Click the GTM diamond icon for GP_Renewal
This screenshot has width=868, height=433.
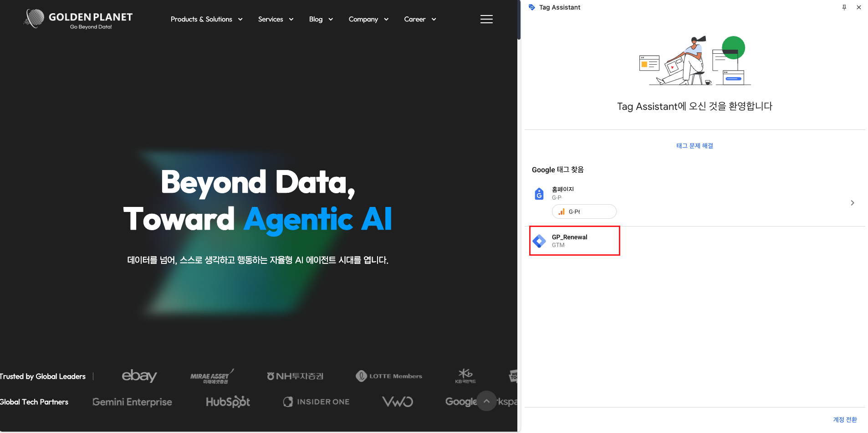pos(539,241)
